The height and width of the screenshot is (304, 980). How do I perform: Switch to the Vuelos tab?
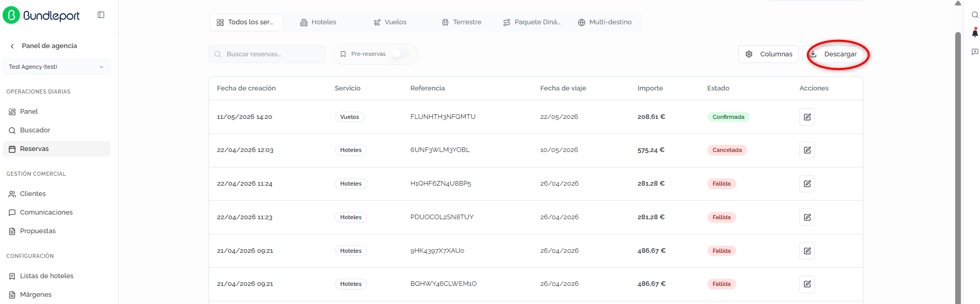(390, 22)
